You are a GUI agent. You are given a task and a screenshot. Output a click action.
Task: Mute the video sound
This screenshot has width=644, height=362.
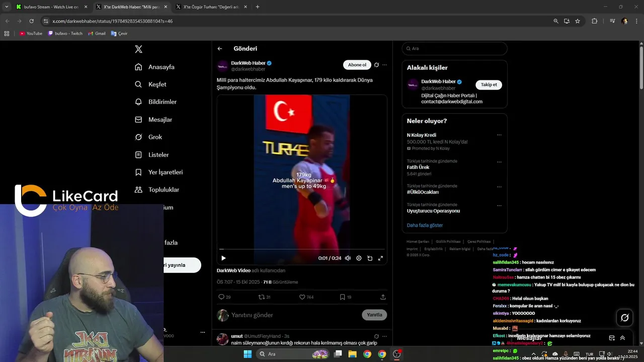348,258
